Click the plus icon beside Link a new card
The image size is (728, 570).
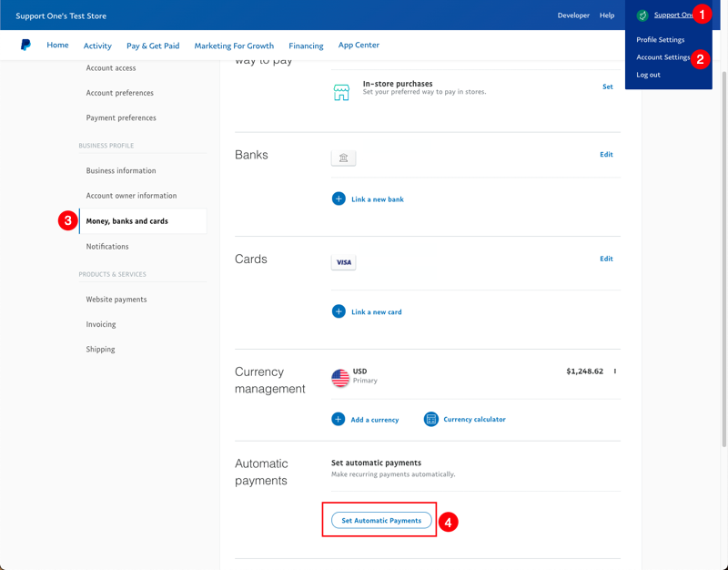339,311
